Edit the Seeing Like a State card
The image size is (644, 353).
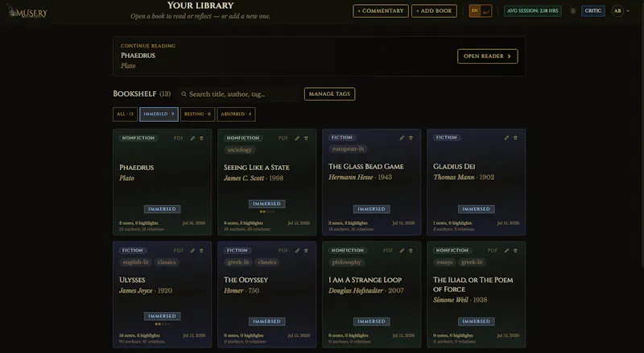click(x=297, y=139)
